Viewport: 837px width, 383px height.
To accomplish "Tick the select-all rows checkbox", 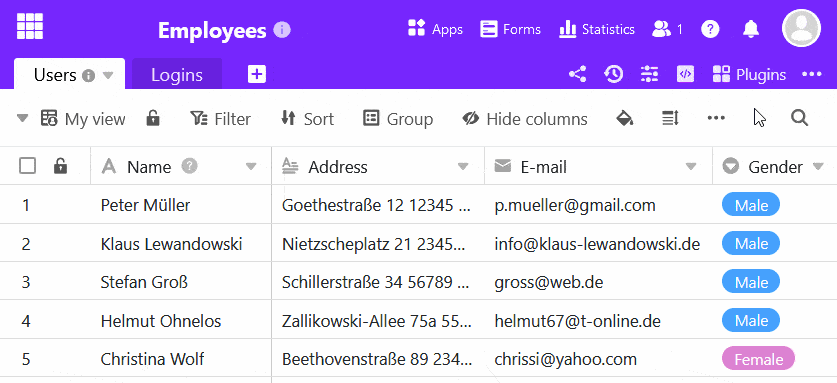I will 27,166.
